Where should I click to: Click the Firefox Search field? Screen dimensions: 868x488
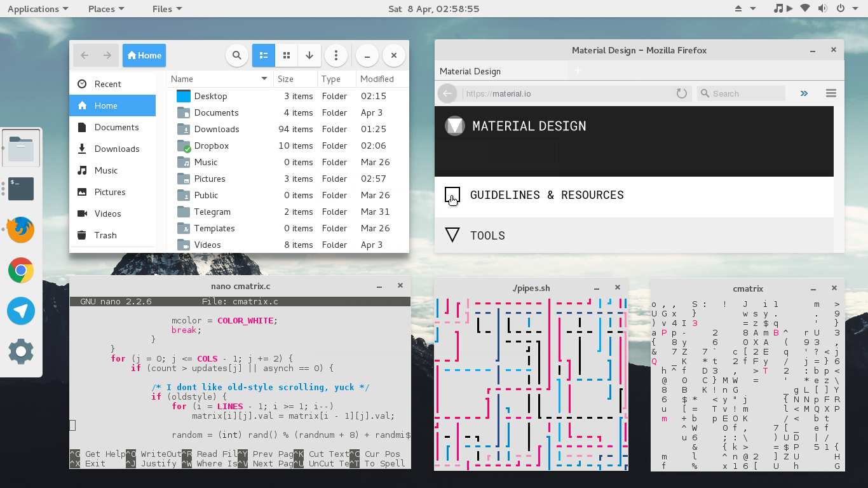pyautogui.click(x=741, y=93)
